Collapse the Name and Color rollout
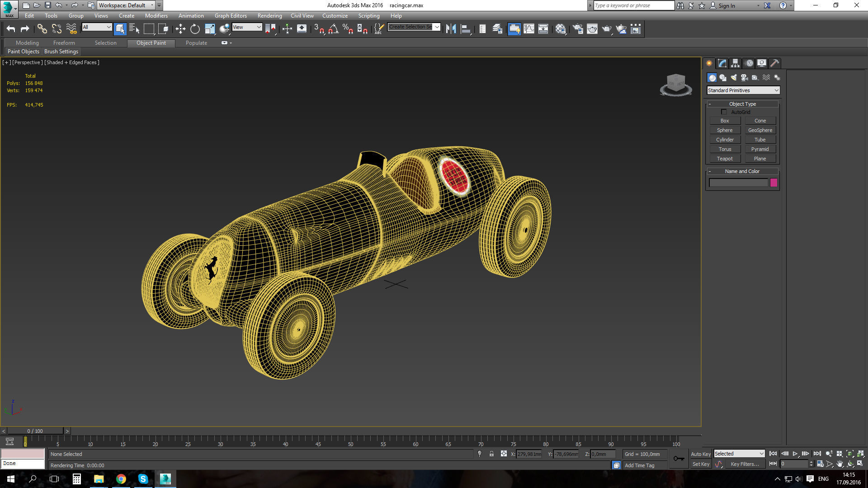 click(742, 171)
